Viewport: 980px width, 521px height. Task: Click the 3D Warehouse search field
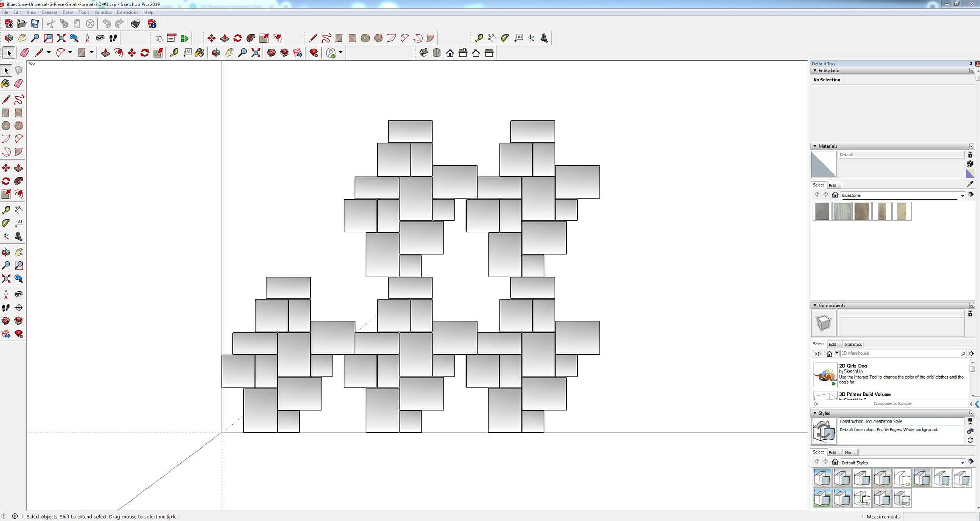tap(898, 353)
